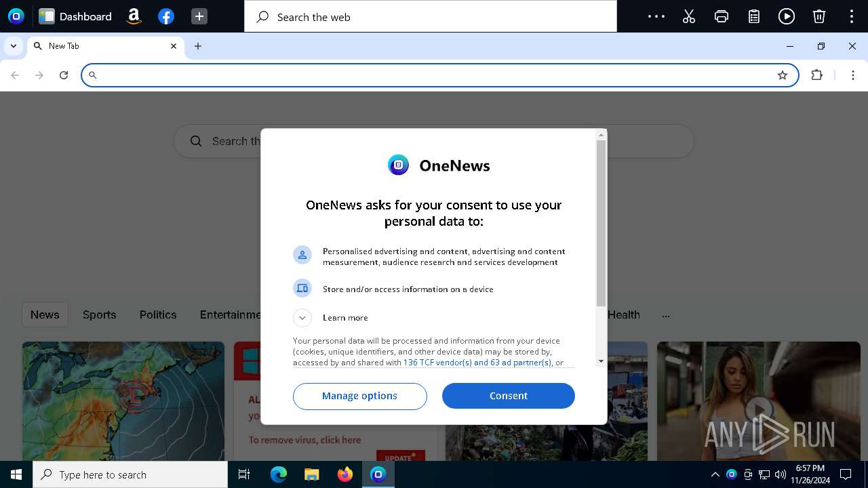This screenshot has height=488, width=868.
Task: Add a new shortcut with plus icon
Action: coord(199,16)
